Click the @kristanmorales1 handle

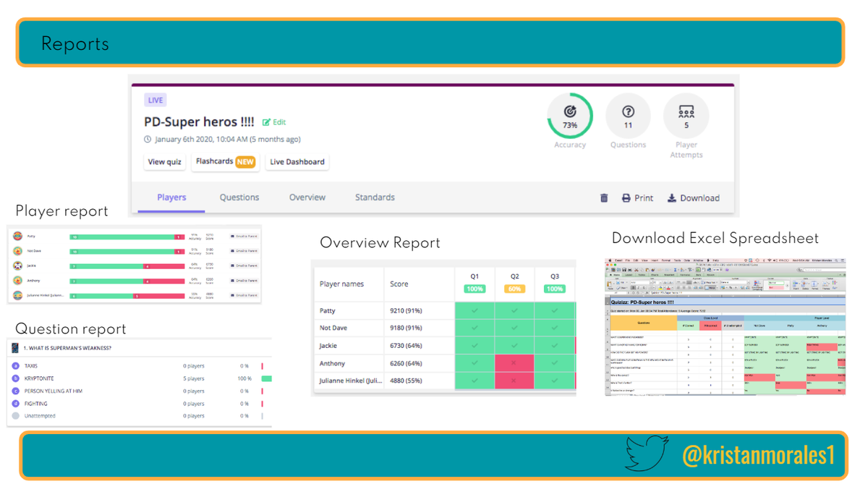point(758,455)
